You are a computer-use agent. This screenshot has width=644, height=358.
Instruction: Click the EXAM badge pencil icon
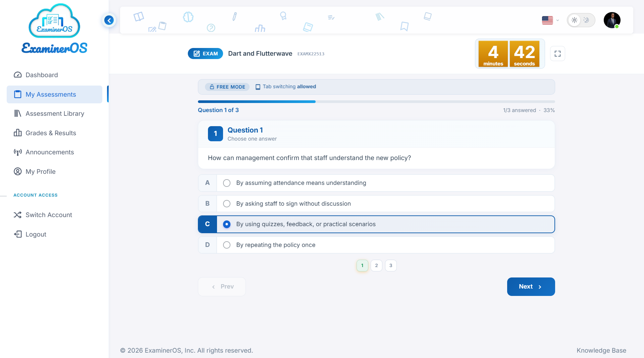click(197, 54)
